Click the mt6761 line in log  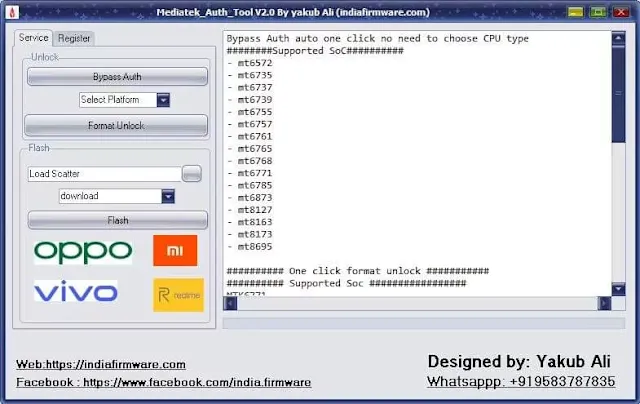(249, 137)
